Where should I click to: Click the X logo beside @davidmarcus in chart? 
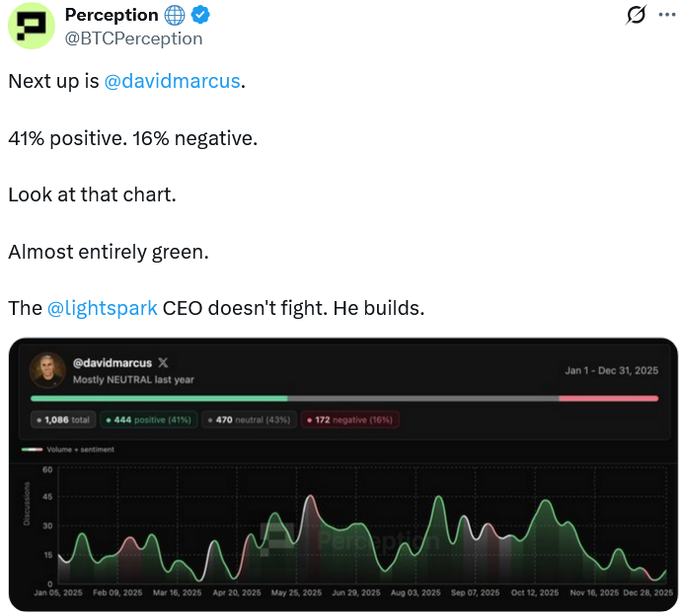pos(163,363)
